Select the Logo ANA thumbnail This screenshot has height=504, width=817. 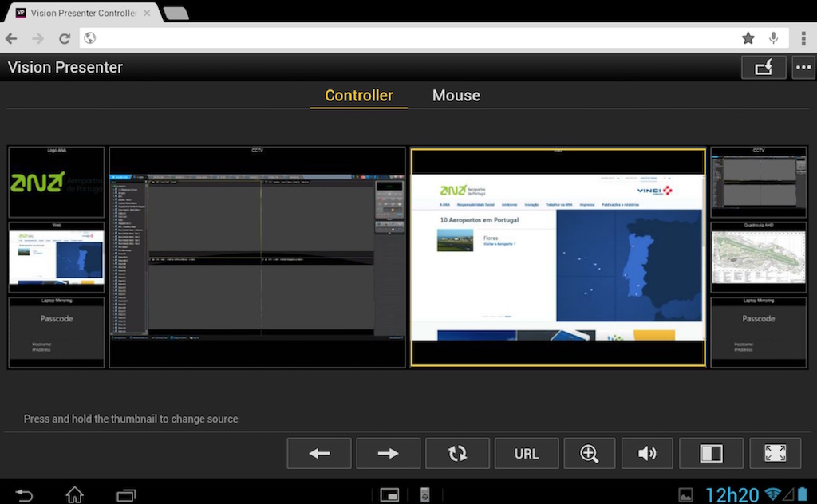coord(57,183)
